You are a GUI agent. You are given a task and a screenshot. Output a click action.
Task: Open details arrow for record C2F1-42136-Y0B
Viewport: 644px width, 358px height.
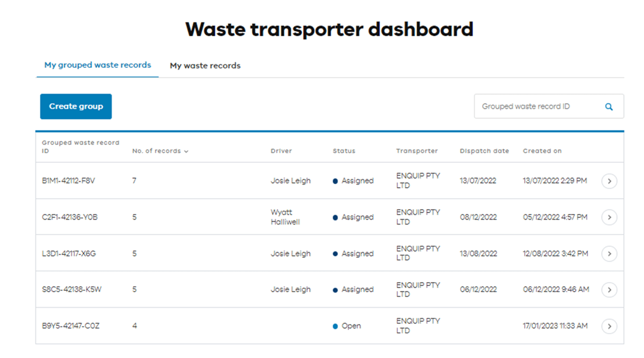pyautogui.click(x=609, y=217)
